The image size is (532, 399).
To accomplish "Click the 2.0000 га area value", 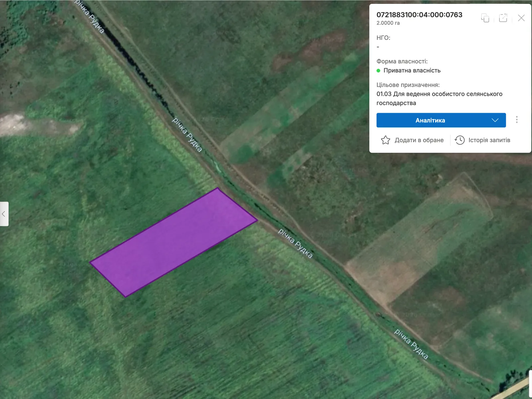I will click(388, 23).
